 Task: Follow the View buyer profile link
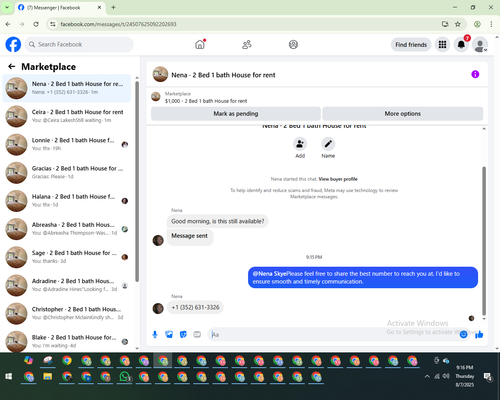tap(338, 179)
